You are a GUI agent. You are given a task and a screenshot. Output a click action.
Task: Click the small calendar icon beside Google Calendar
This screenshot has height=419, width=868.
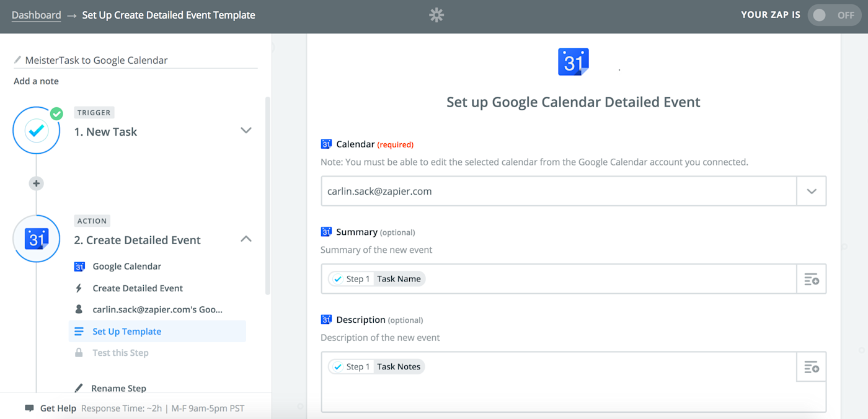(79, 267)
